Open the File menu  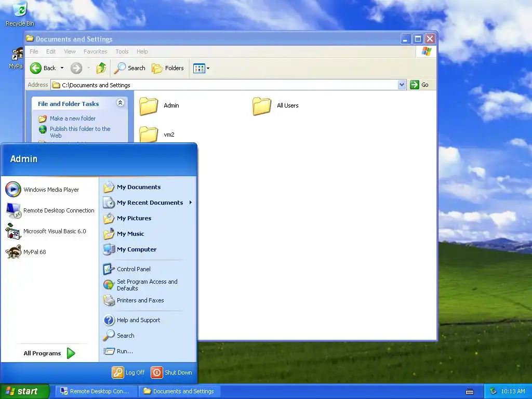click(34, 51)
